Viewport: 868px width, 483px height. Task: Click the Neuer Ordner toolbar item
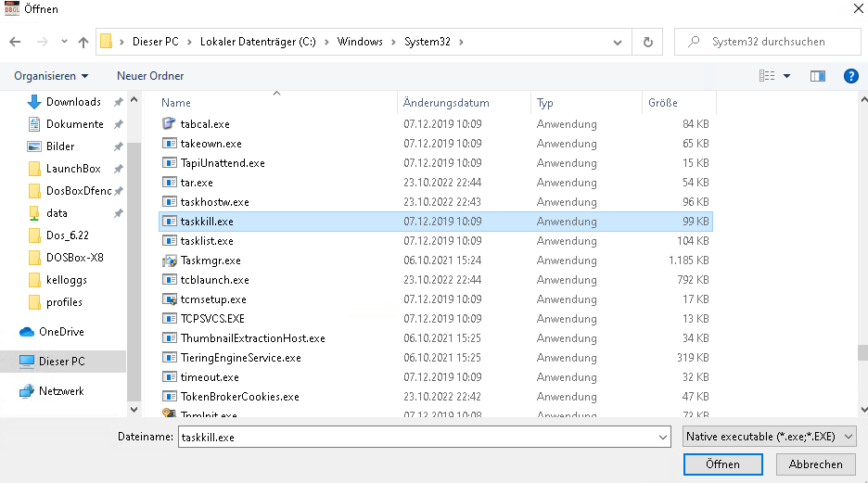click(x=150, y=76)
